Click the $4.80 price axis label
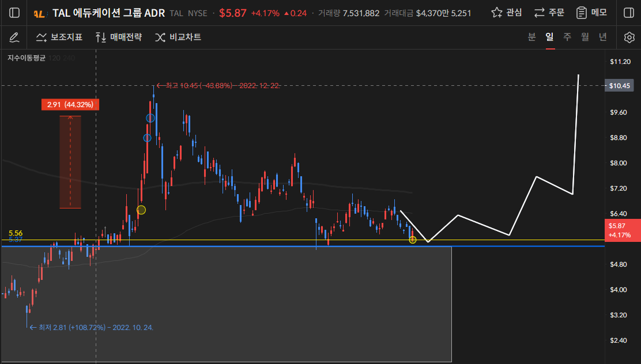 pyautogui.click(x=619, y=264)
